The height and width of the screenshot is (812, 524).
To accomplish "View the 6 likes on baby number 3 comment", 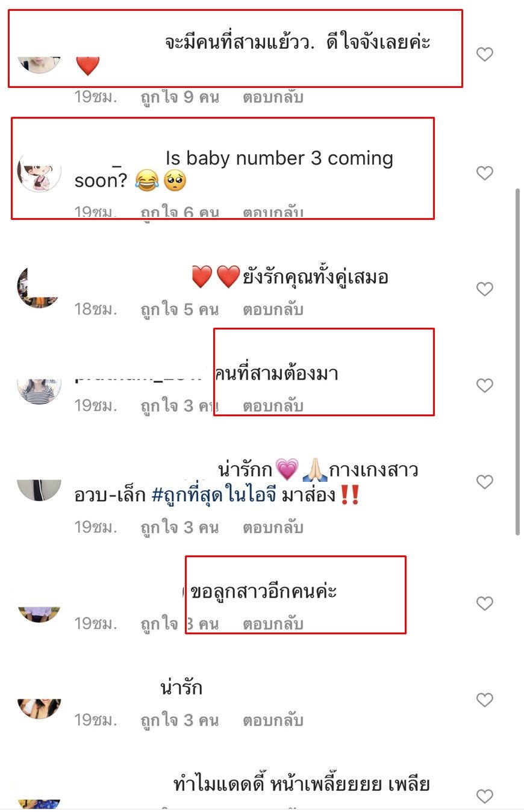I will point(179,212).
